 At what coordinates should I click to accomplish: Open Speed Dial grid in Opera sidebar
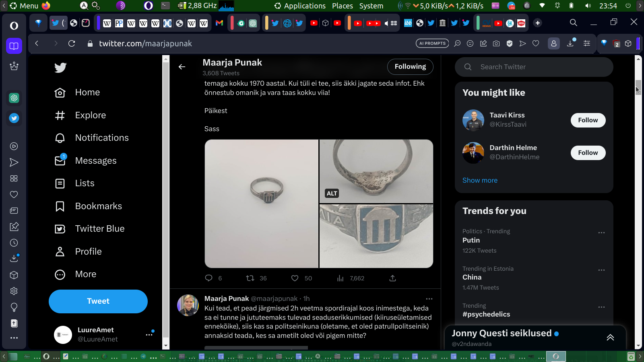[x=14, y=179]
